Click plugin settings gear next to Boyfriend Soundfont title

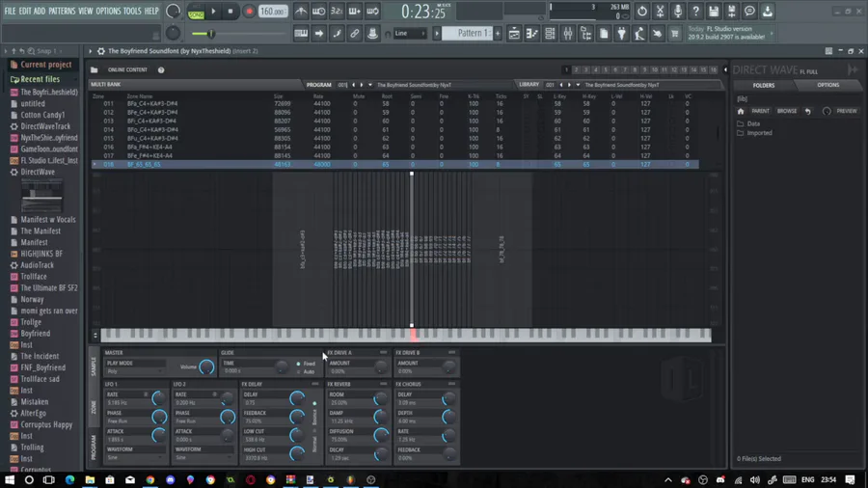(x=100, y=51)
